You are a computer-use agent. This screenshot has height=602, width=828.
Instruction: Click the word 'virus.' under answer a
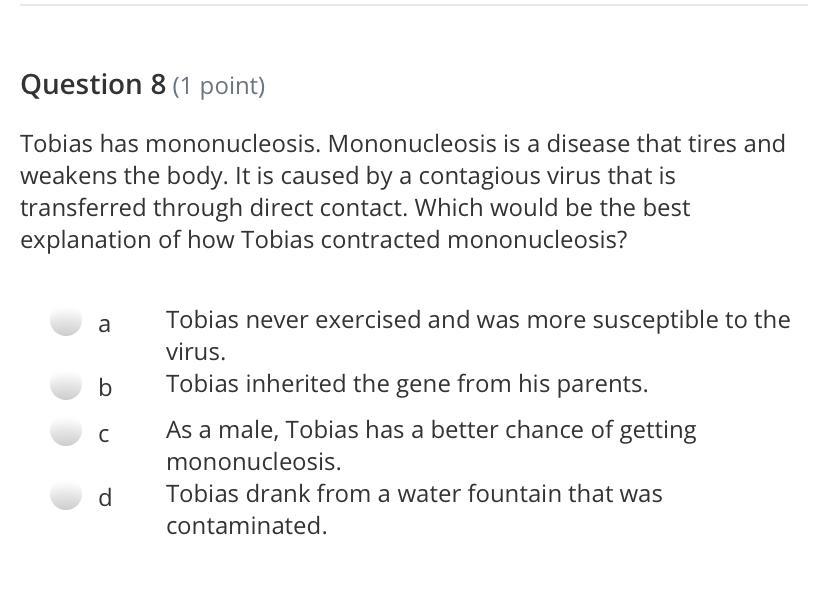point(196,352)
